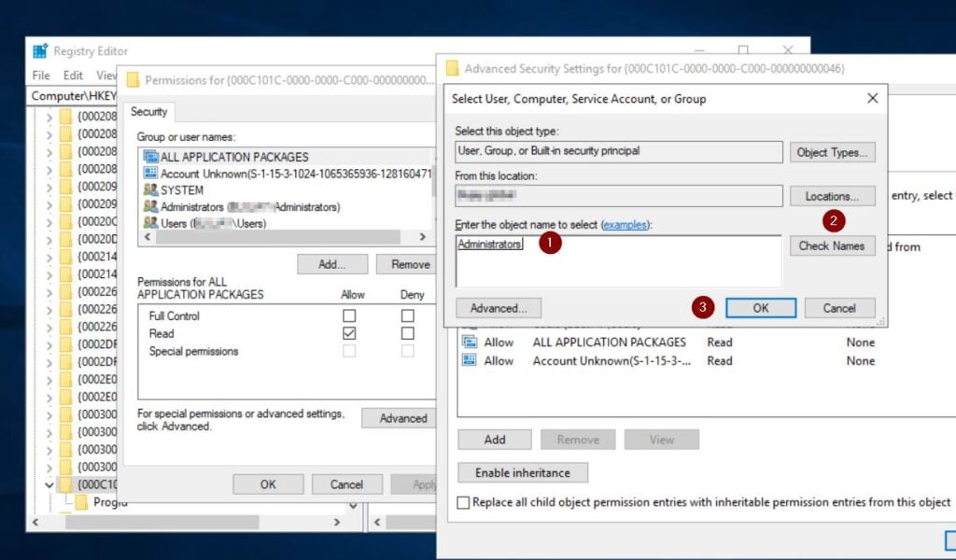Screen dimensions: 956x560
Task: Click Cancel in Permissions dialog
Action: click(347, 484)
